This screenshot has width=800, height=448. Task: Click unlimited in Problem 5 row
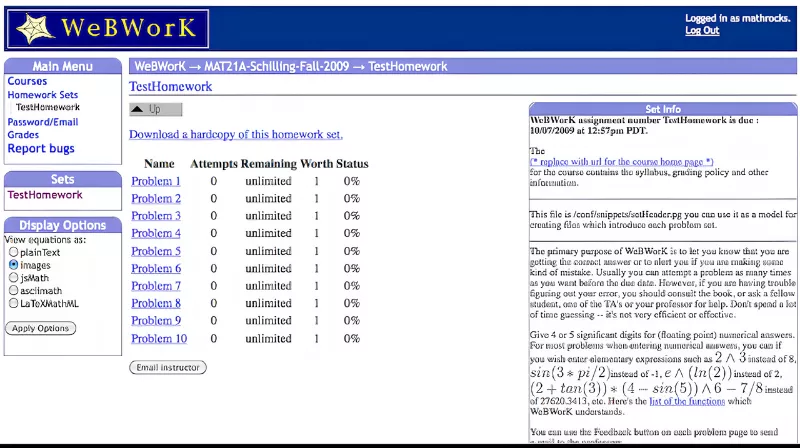click(x=268, y=251)
